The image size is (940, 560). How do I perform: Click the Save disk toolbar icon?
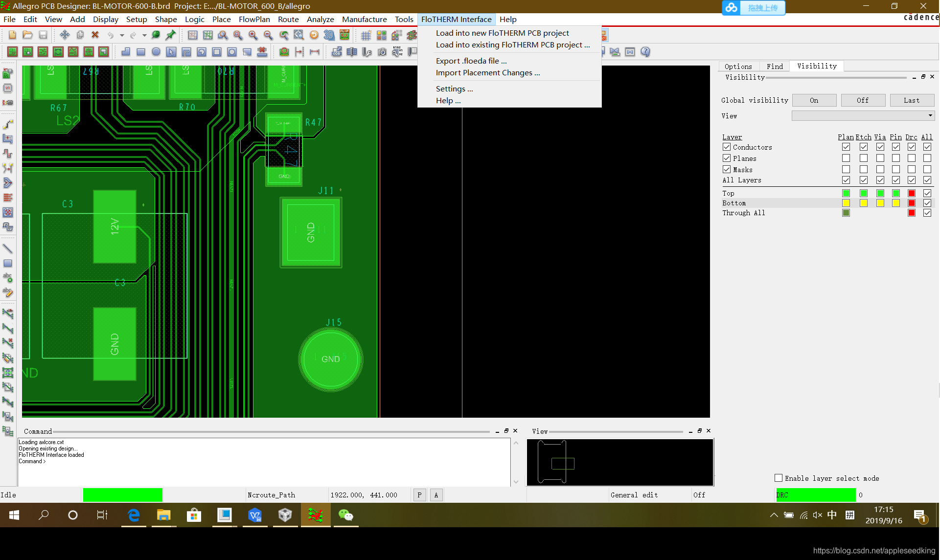[x=43, y=35]
